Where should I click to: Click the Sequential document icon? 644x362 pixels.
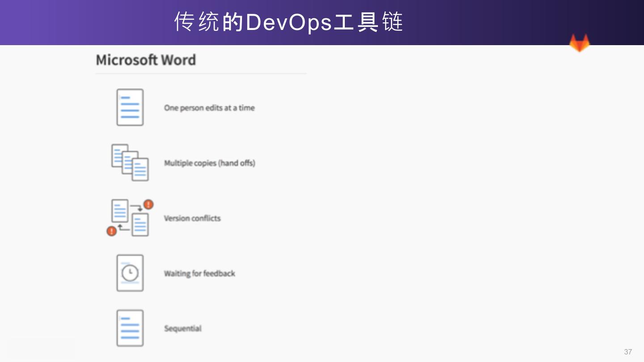130,328
